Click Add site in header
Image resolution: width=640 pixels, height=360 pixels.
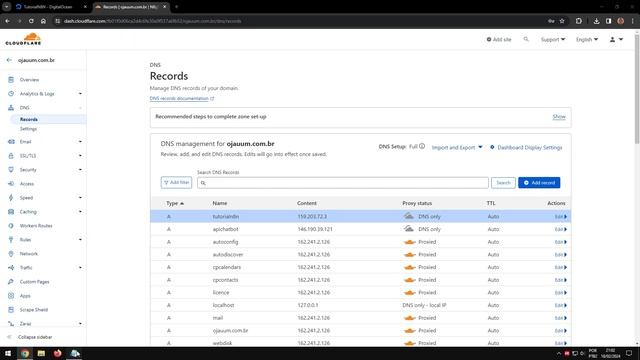pyautogui.click(x=499, y=40)
